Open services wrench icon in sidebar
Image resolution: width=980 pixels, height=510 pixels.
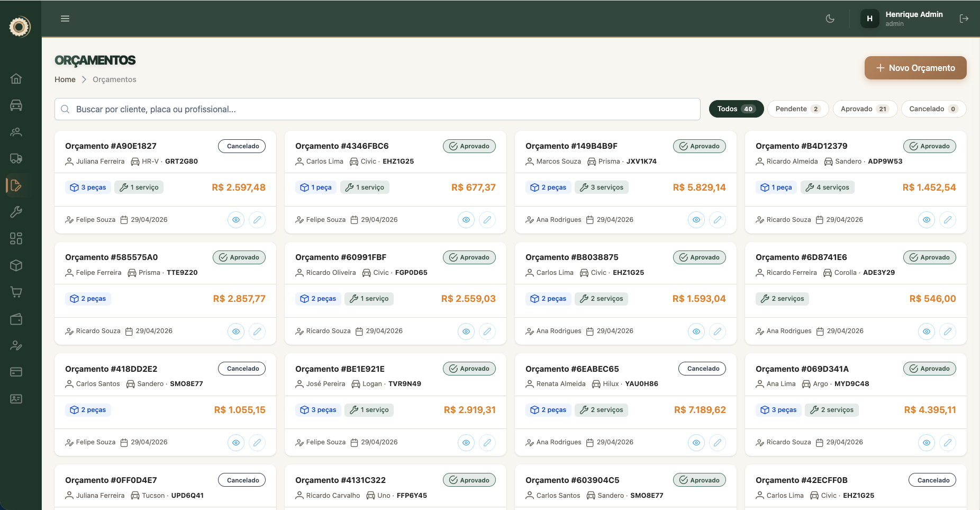(16, 212)
